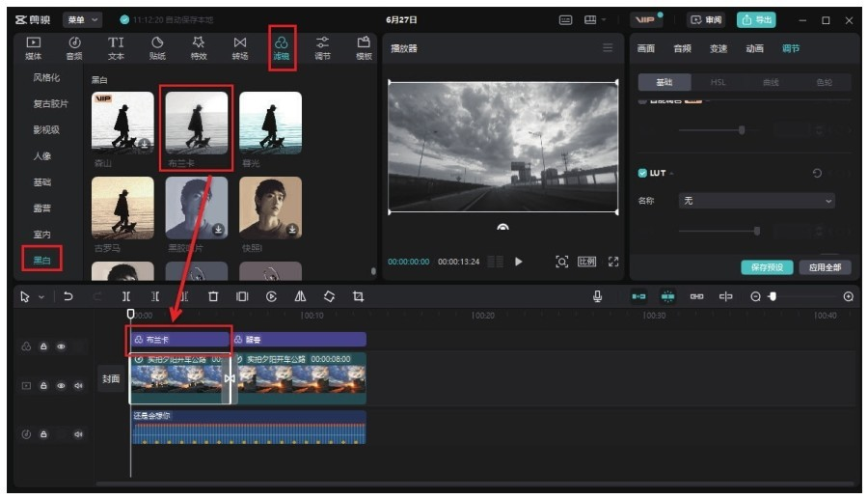This screenshot has height=499, width=868.
Task: Select the 黑白 filter category
Action: click(41, 260)
